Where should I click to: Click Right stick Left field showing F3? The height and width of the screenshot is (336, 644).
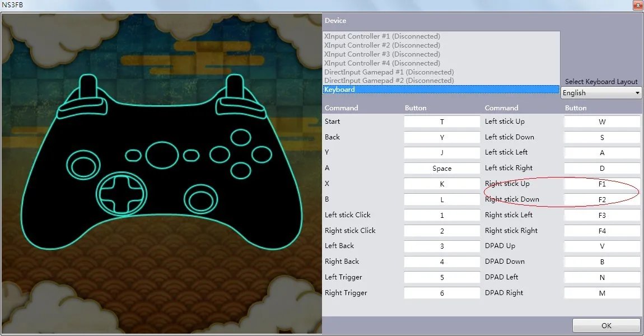(602, 215)
